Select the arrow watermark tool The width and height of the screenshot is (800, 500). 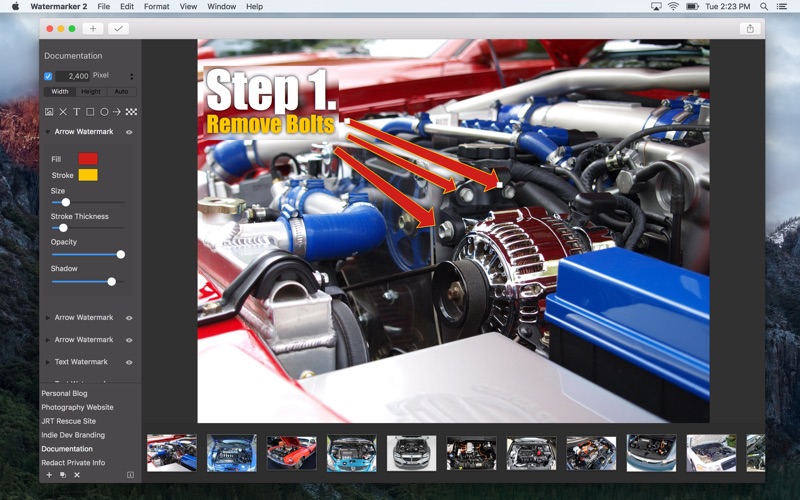(x=117, y=112)
